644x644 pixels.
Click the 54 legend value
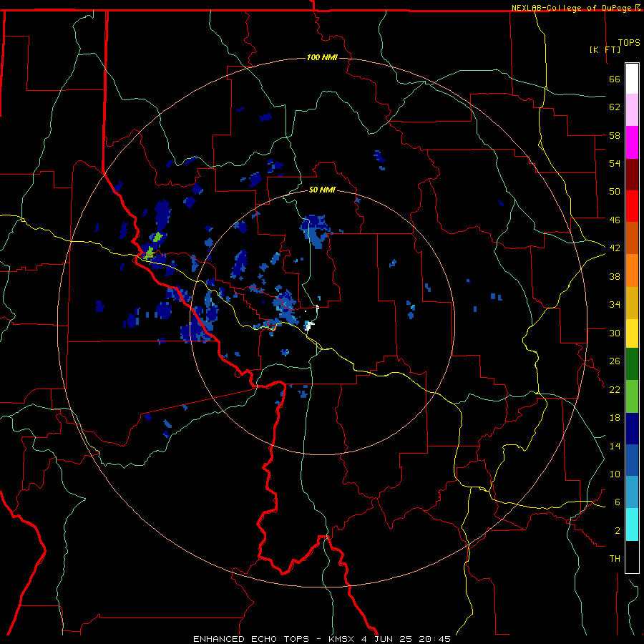(615, 163)
